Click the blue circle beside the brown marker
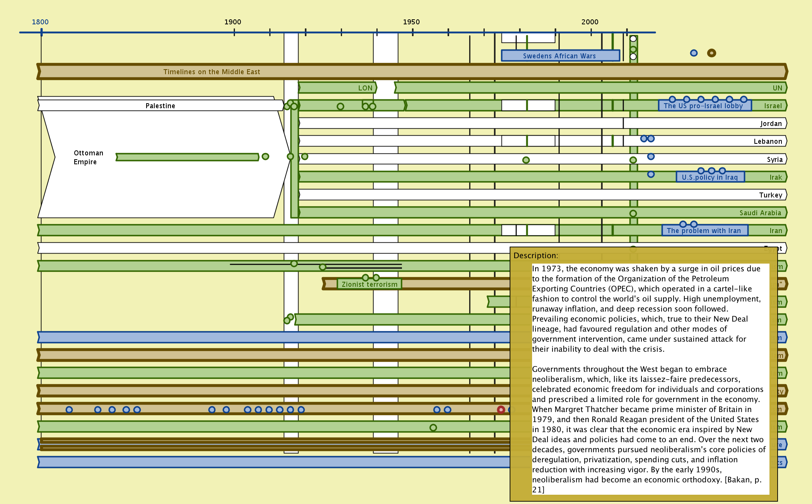The image size is (812, 504). (694, 53)
